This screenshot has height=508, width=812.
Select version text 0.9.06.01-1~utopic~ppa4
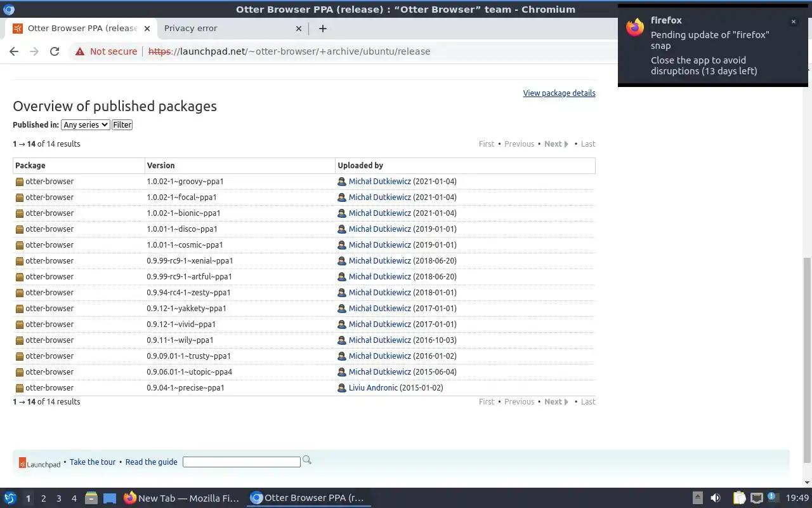tap(189, 372)
